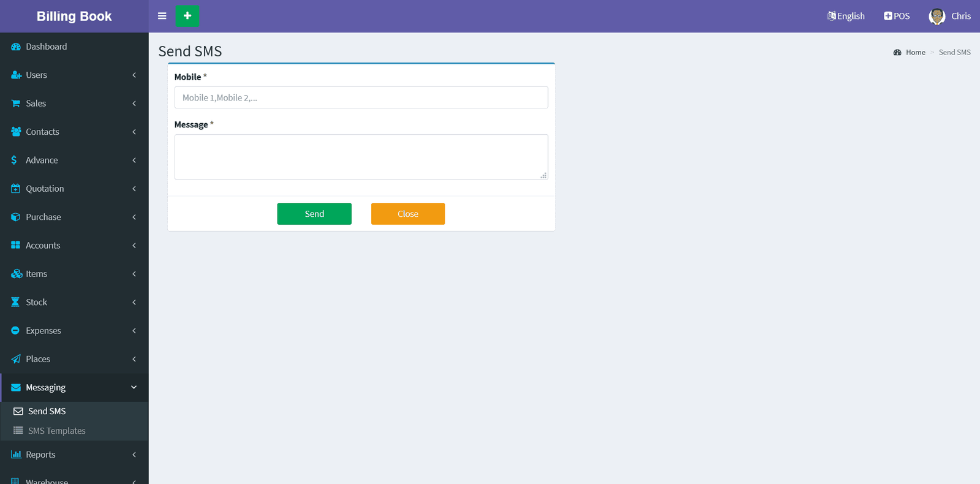This screenshot has height=484, width=980.
Task: Expand the Purchase submenu arrow
Action: 134,217
